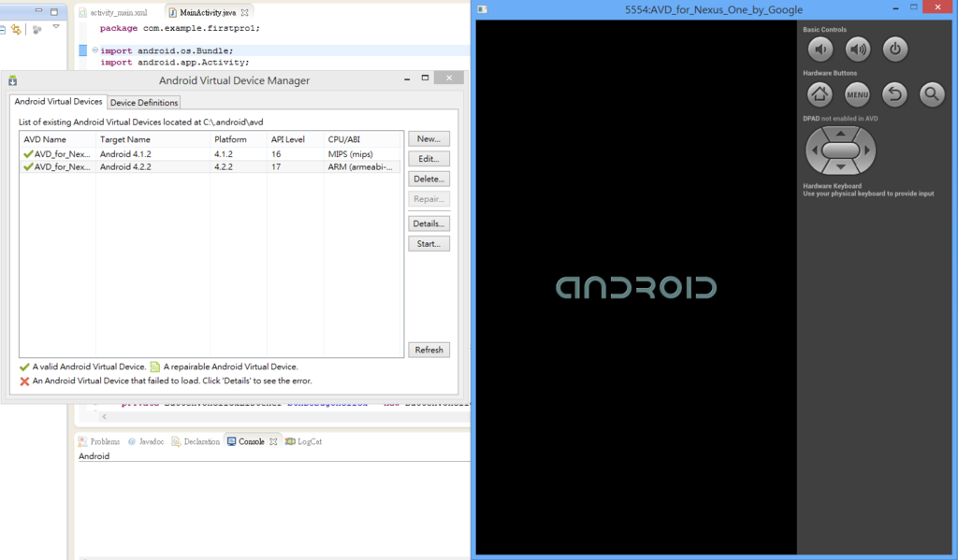Tap the emulator Search hardware button

pyautogui.click(x=932, y=94)
